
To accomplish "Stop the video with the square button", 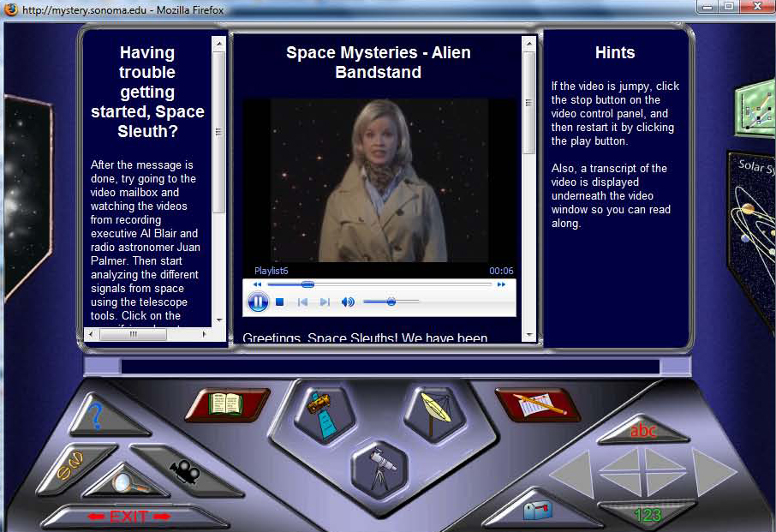I will coord(279,302).
